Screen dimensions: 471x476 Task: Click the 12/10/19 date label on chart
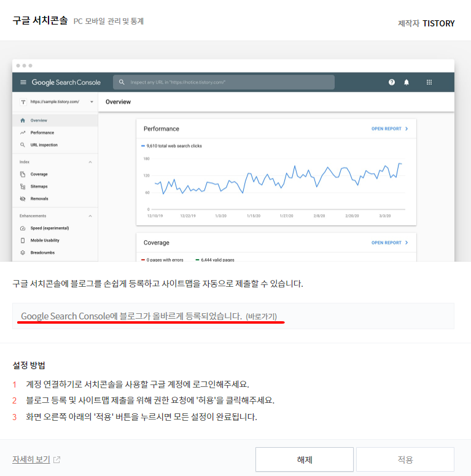(x=155, y=216)
